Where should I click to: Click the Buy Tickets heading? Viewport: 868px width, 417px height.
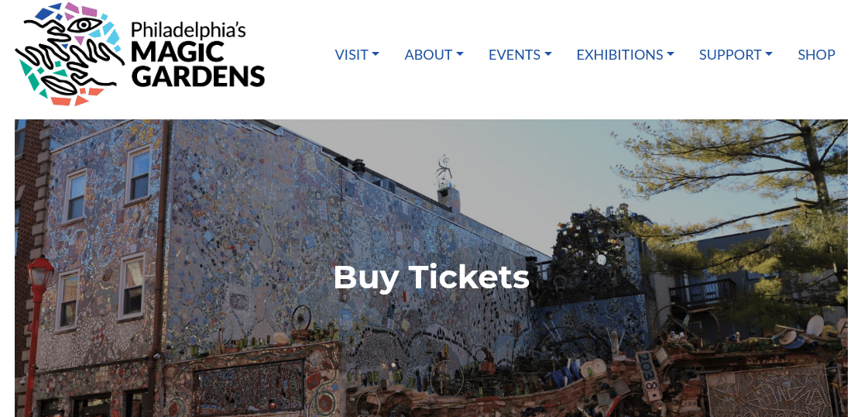pyautogui.click(x=431, y=277)
